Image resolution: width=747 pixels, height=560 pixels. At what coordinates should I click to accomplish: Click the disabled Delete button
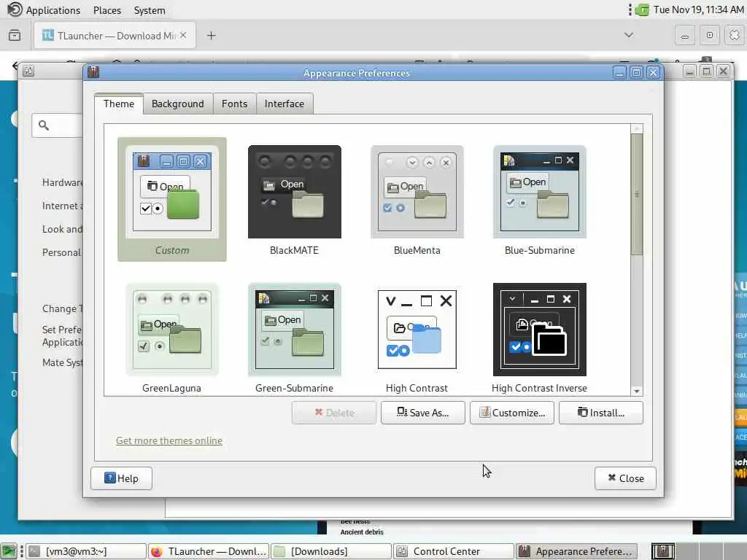[x=334, y=413]
